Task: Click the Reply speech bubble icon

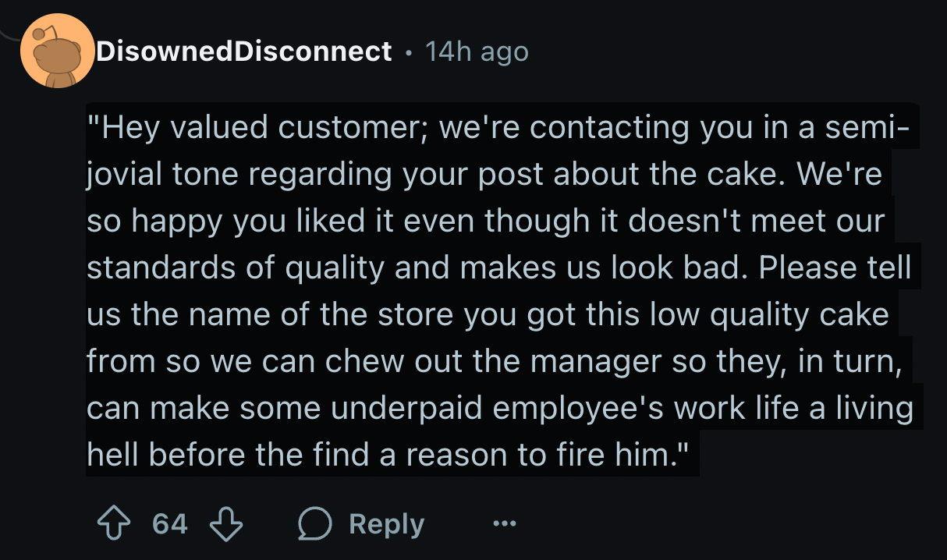Action: coord(314,525)
